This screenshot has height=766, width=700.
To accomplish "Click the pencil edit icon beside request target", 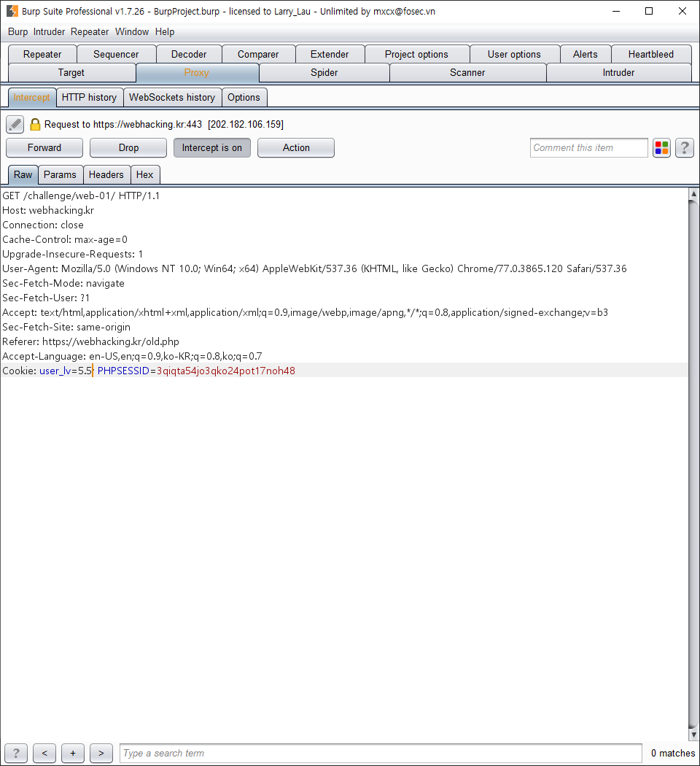I will [x=15, y=124].
